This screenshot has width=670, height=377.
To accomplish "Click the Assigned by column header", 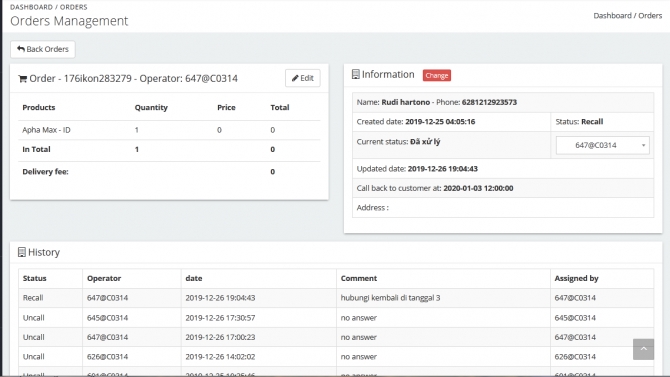I will [x=576, y=278].
